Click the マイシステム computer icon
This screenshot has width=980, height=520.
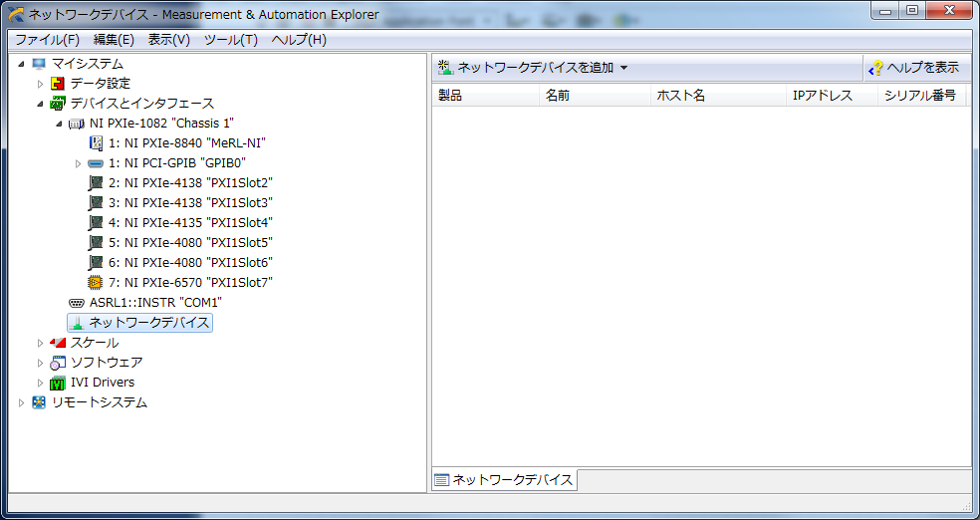pyautogui.click(x=39, y=63)
